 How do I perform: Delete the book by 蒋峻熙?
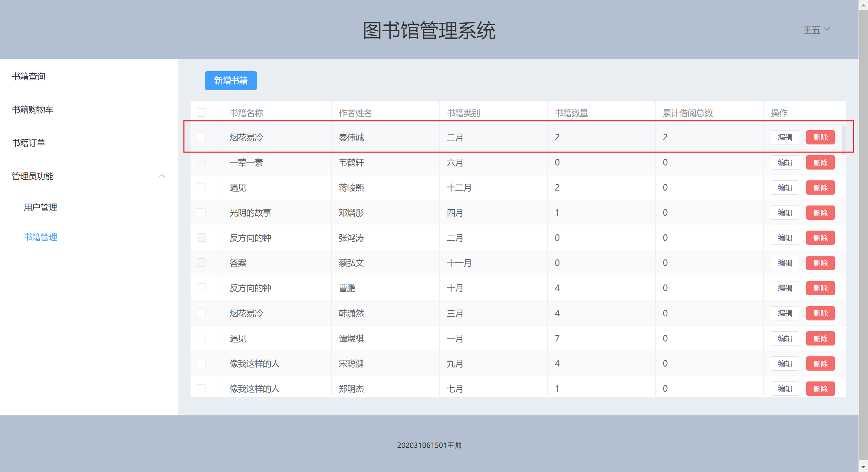[820, 188]
